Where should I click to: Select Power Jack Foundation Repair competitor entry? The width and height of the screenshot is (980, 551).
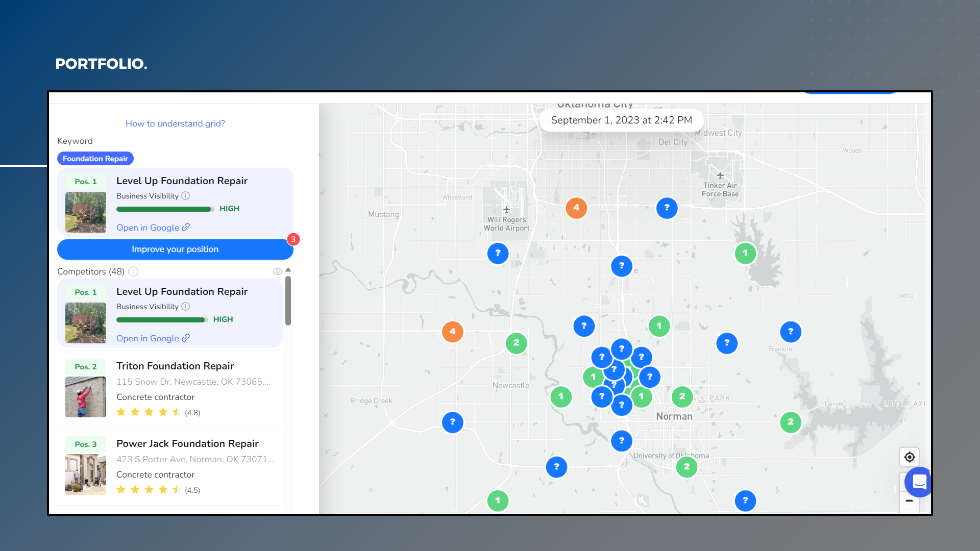point(187,444)
